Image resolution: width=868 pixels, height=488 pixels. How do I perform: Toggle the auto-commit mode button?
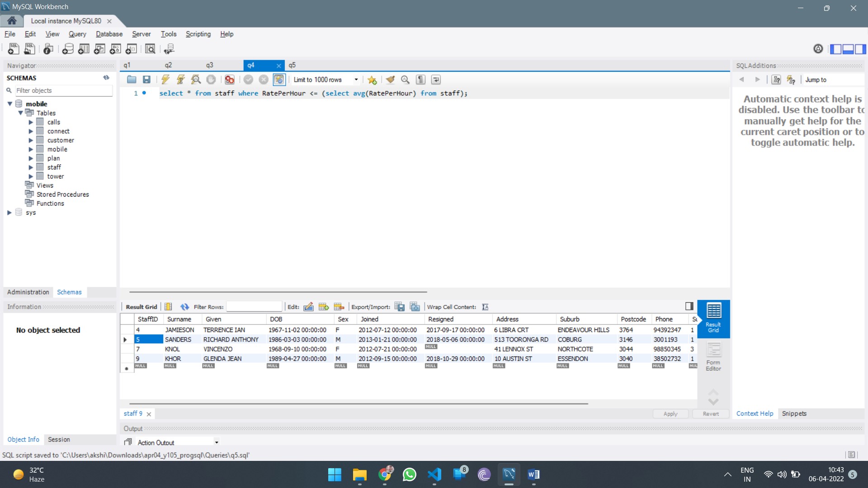279,80
